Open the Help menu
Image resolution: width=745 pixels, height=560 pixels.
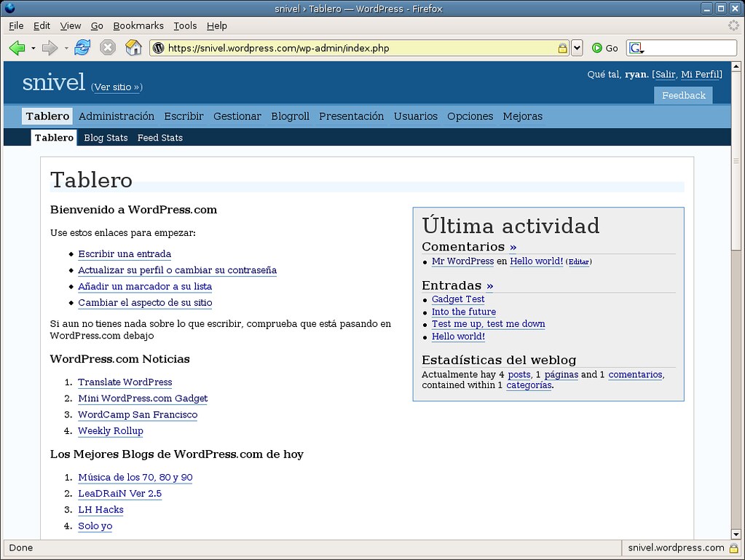coord(217,25)
